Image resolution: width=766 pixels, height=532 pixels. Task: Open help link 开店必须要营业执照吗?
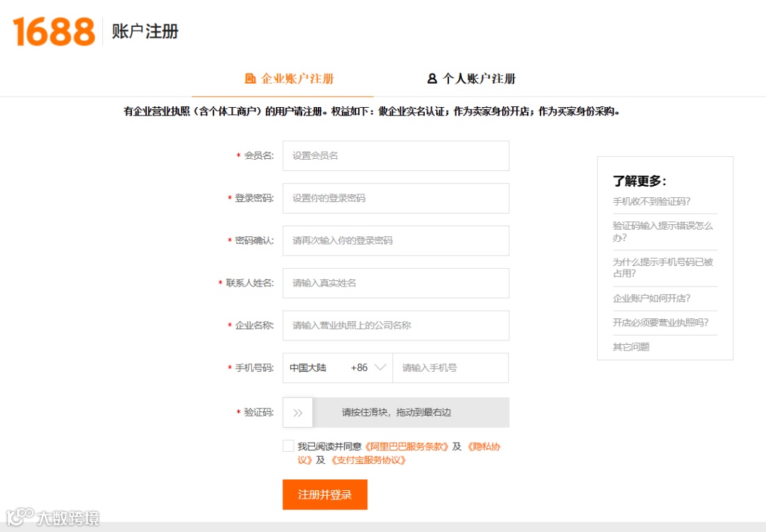(660, 323)
